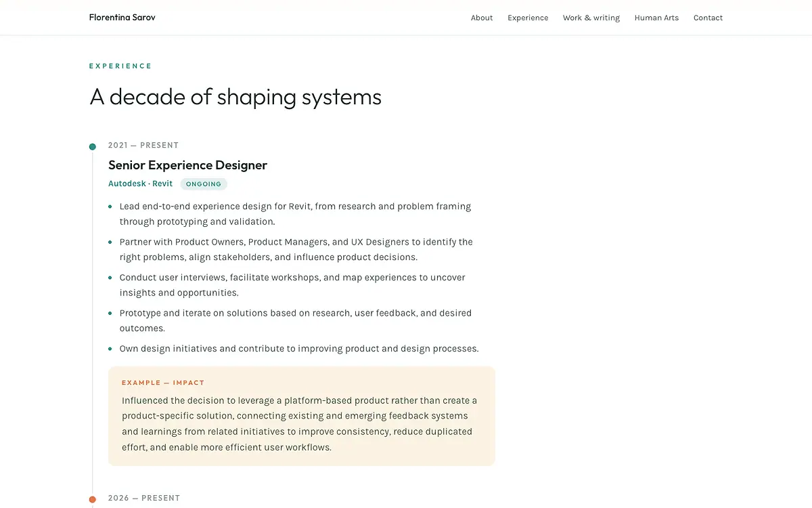The height and width of the screenshot is (508, 812).
Task: Click the ONGOING status badge
Action: [204, 184]
